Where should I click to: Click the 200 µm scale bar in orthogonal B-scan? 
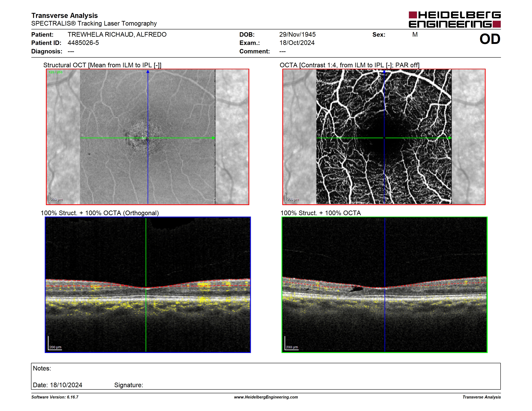[55, 343]
